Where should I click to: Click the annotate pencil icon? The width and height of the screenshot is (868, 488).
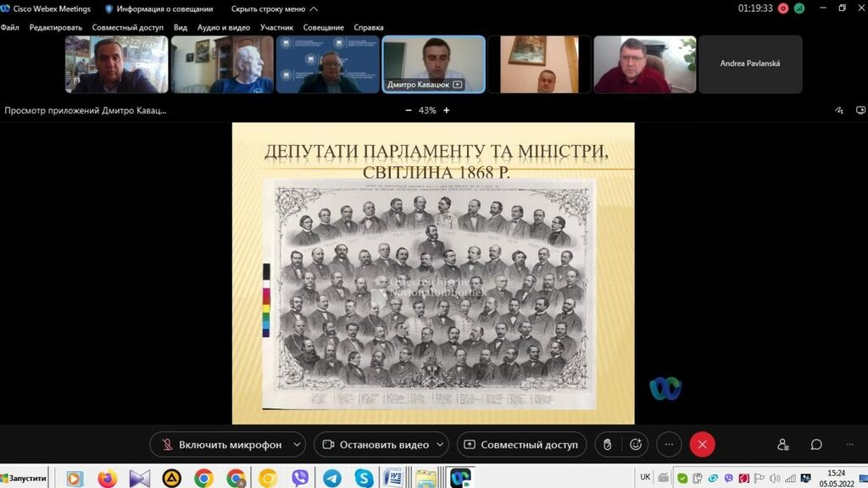point(839,110)
